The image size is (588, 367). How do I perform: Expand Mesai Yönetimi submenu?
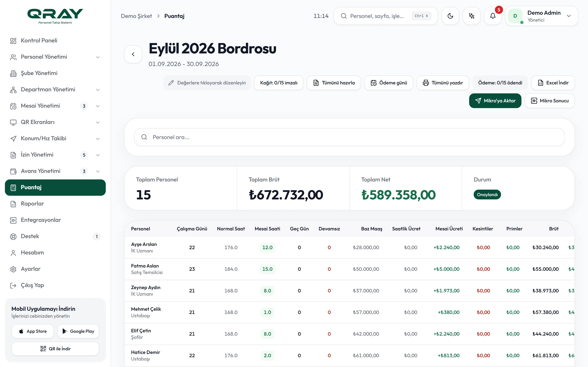pos(98,106)
